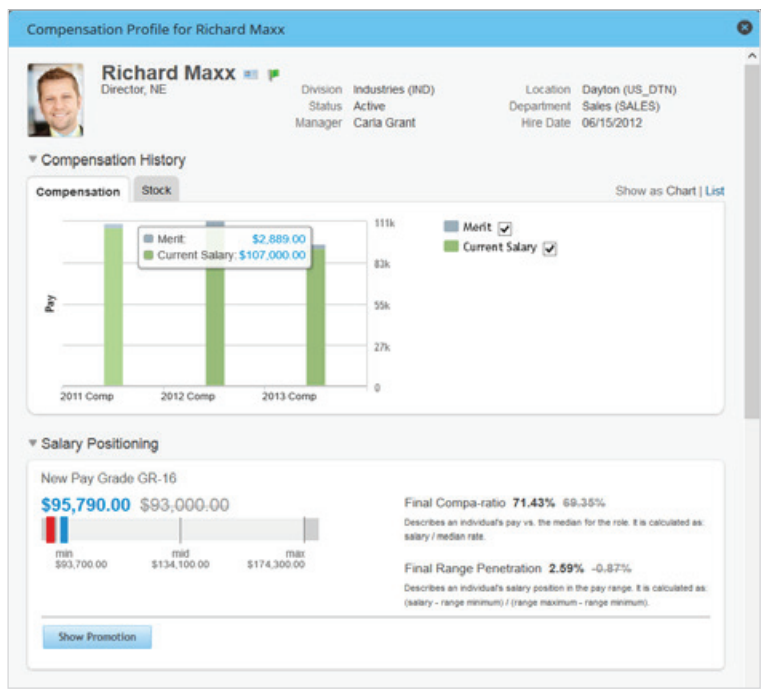The height and width of the screenshot is (698, 773).
Task: Select the Compensation tab
Action: coord(78,192)
